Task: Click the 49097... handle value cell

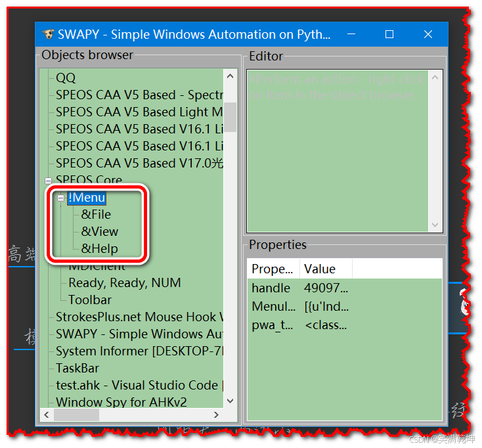Action: coord(326,288)
